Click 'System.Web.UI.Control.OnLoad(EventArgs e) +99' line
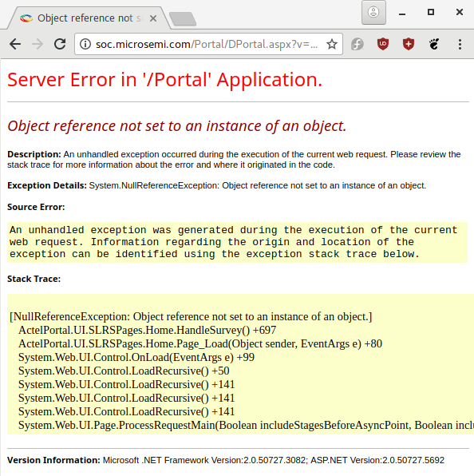Viewport: 474px width, 476px height. [x=136, y=357]
